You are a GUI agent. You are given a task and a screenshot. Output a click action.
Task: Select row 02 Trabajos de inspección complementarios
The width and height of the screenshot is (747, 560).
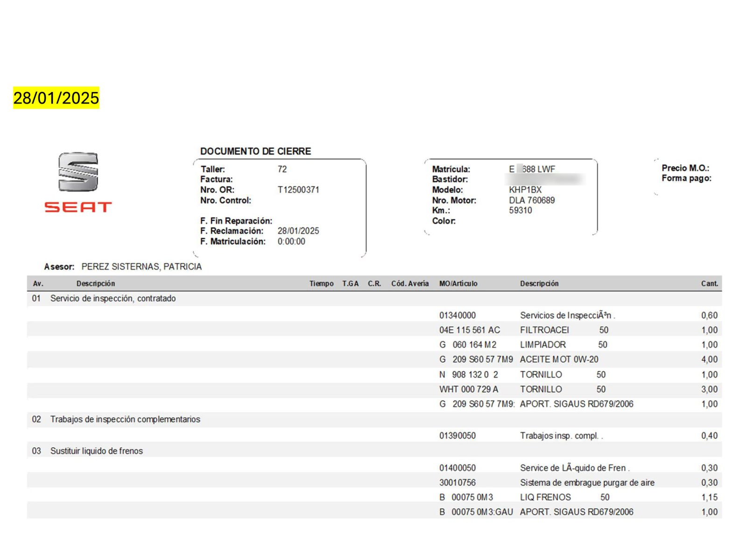coord(125,420)
